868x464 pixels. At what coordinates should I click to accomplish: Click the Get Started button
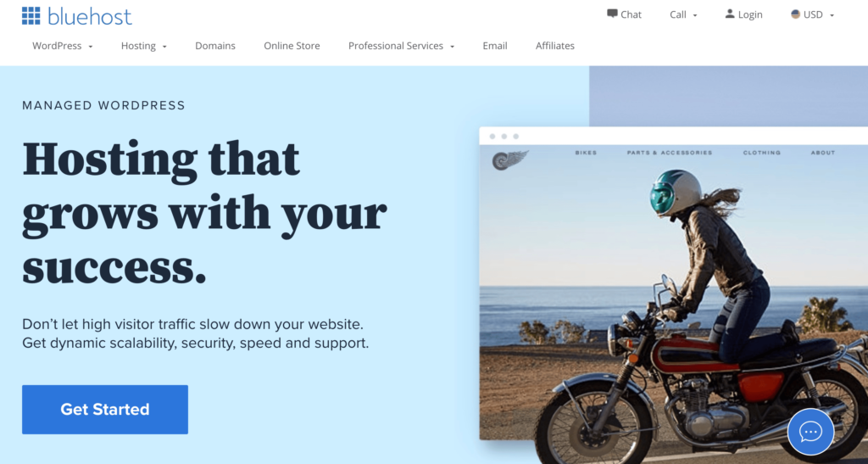point(105,409)
